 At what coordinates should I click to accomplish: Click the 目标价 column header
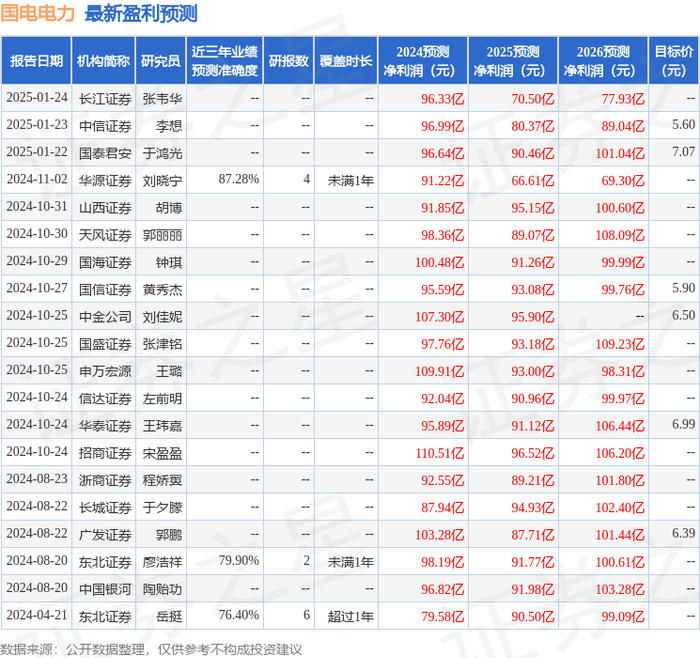(674, 61)
